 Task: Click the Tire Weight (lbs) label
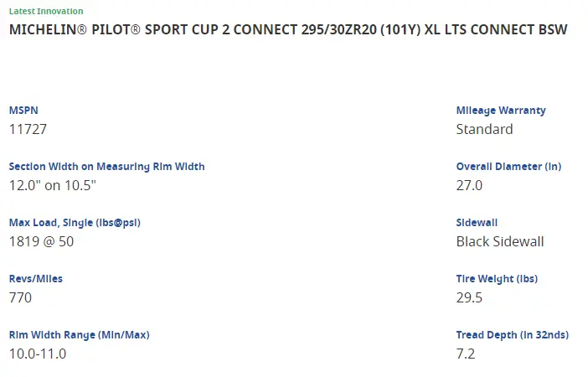[x=497, y=279]
